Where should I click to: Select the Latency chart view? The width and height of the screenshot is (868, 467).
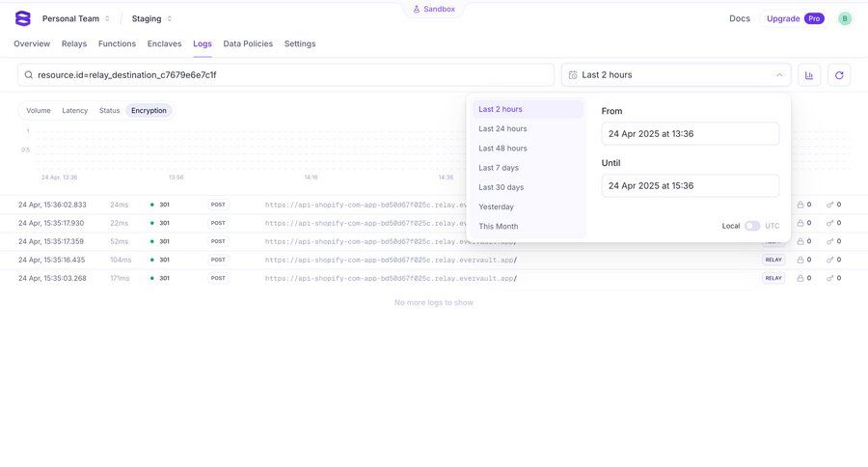coord(75,111)
